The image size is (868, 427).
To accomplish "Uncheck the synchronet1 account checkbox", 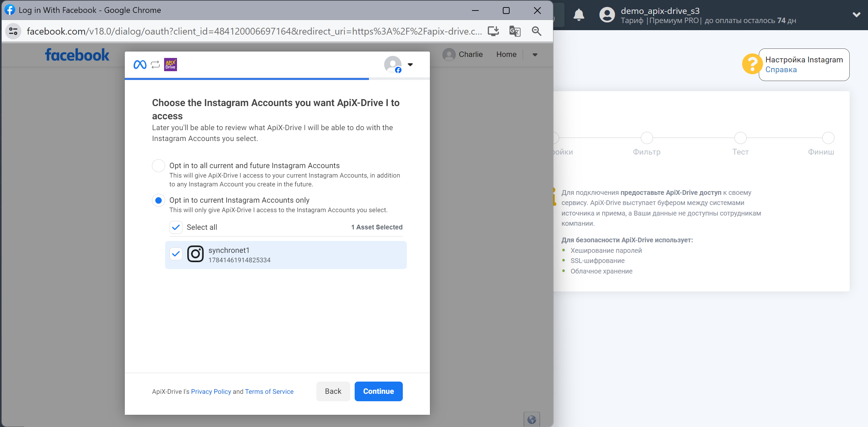I will coord(176,255).
